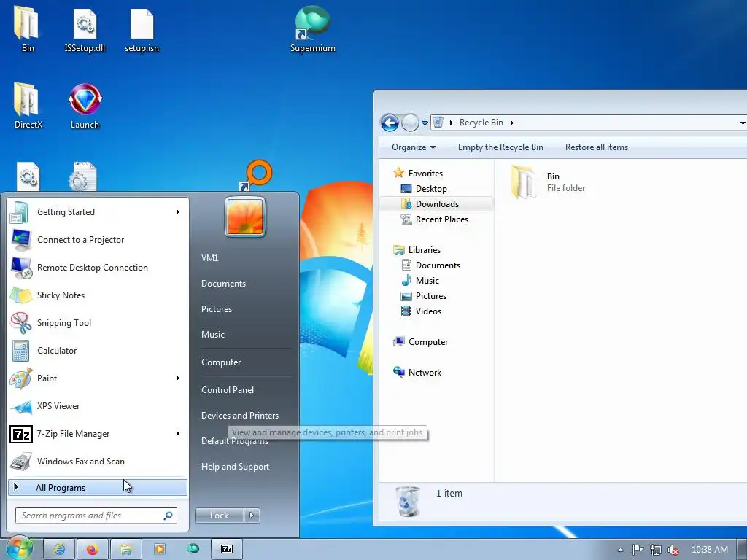747x560 pixels.
Task: Click the Forward button in Recycle Bin window
Action: click(410, 122)
